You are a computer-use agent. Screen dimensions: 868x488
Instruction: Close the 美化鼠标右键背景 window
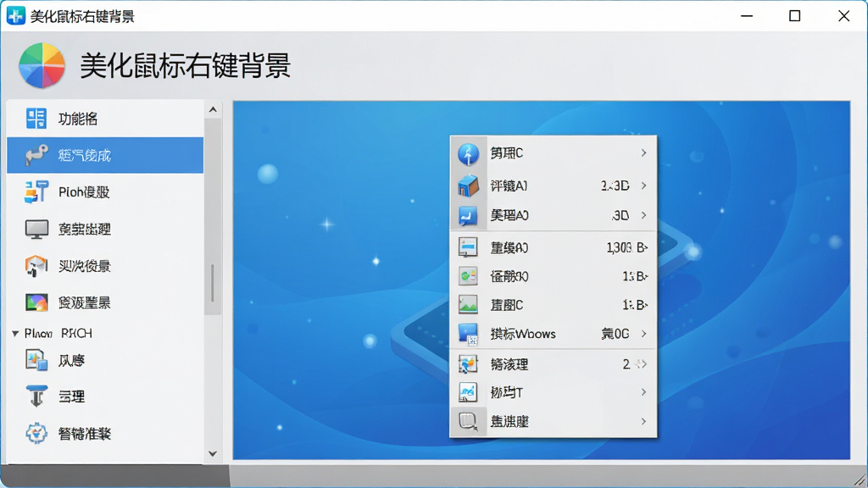(843, 16)
